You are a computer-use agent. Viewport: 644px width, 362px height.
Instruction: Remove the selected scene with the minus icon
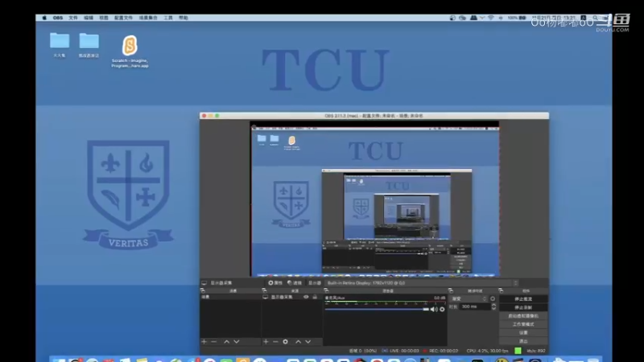[213, 341]
